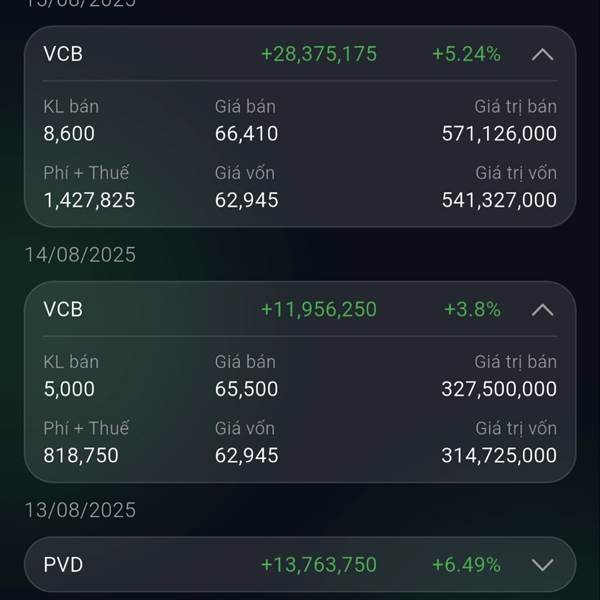This screenshot has height=600, width=600.
Task: Tap the PVD ticker name
Action: tap(63, 565)
